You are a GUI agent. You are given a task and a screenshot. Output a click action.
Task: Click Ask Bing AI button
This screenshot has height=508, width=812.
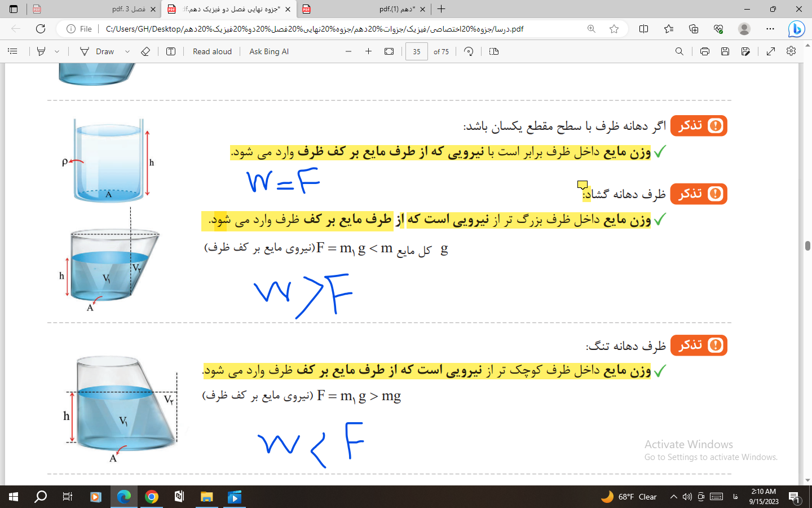(269, 51)
